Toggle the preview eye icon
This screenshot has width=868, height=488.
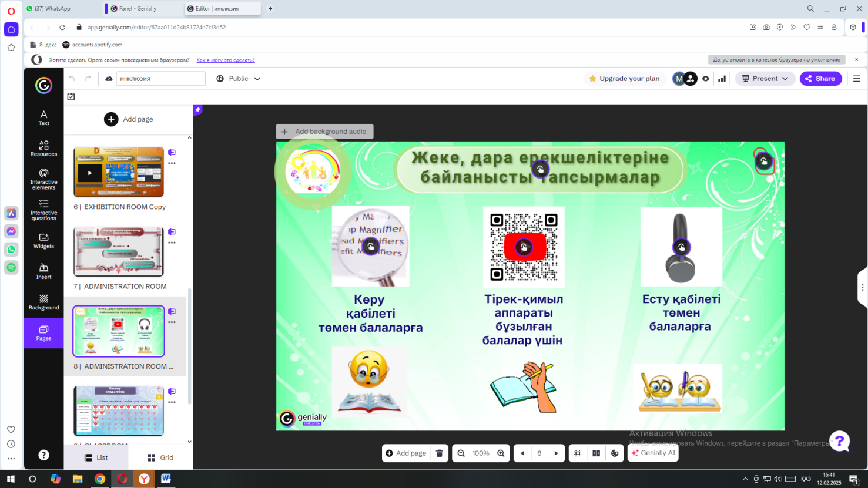706,79
